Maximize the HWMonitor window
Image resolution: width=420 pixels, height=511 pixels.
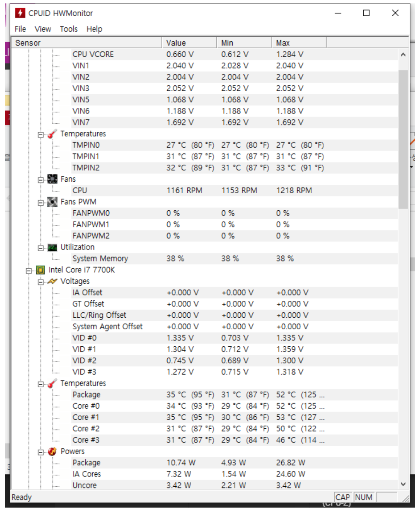[x=367, y=13]
